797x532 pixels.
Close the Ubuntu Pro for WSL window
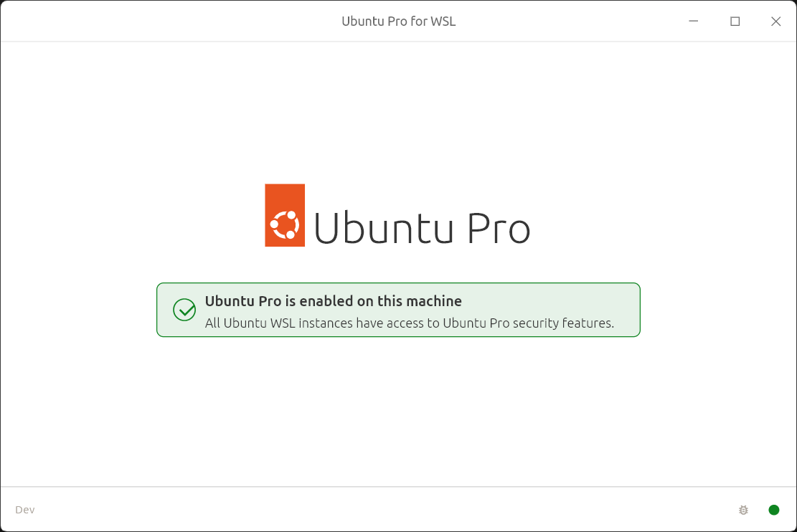click(x=775, y=22)
